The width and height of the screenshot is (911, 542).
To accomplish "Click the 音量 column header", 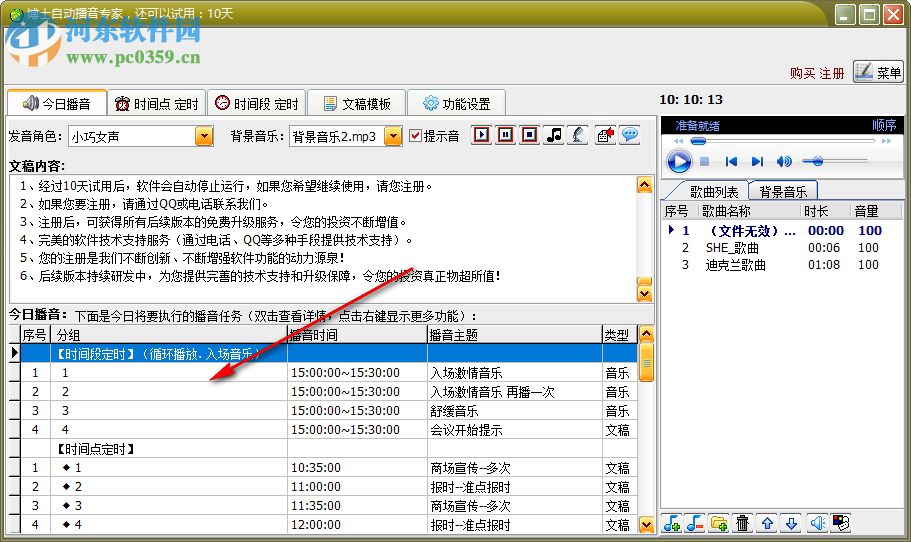I will 876,211.
